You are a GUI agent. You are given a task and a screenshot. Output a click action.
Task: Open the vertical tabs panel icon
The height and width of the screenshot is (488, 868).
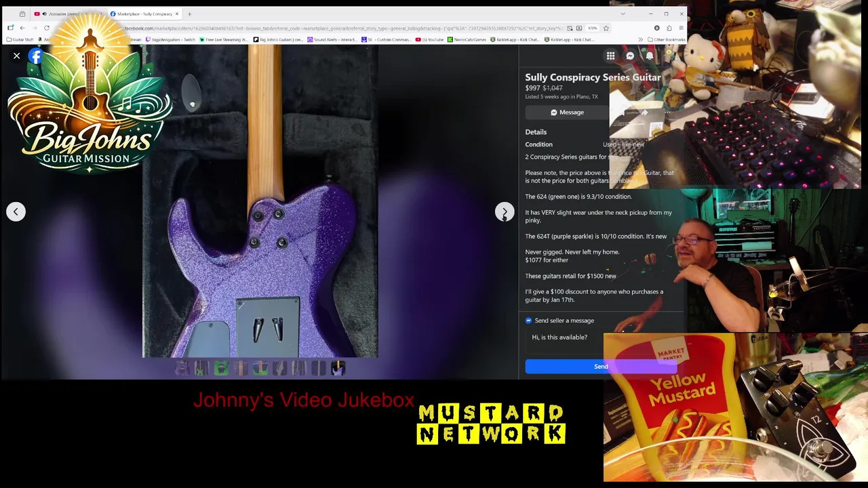click(22, 14)
